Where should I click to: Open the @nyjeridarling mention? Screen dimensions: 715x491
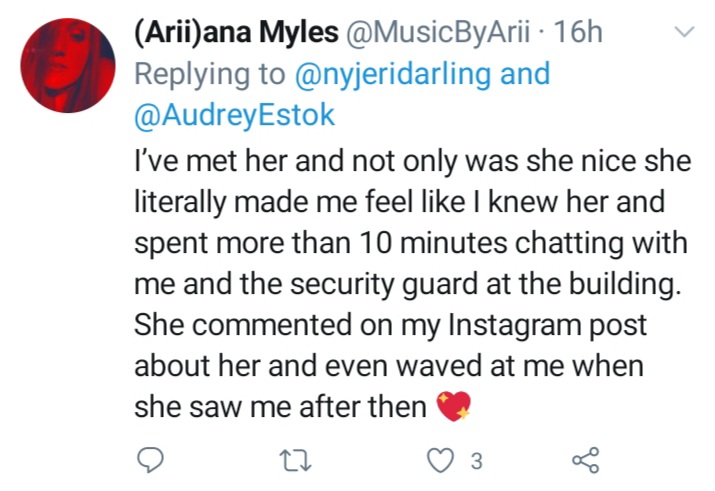coord(393,74)
